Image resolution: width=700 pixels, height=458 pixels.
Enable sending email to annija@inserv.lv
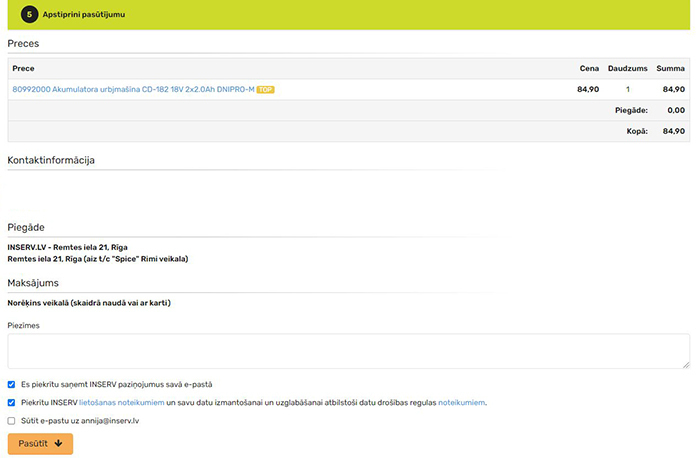(12, 421)
